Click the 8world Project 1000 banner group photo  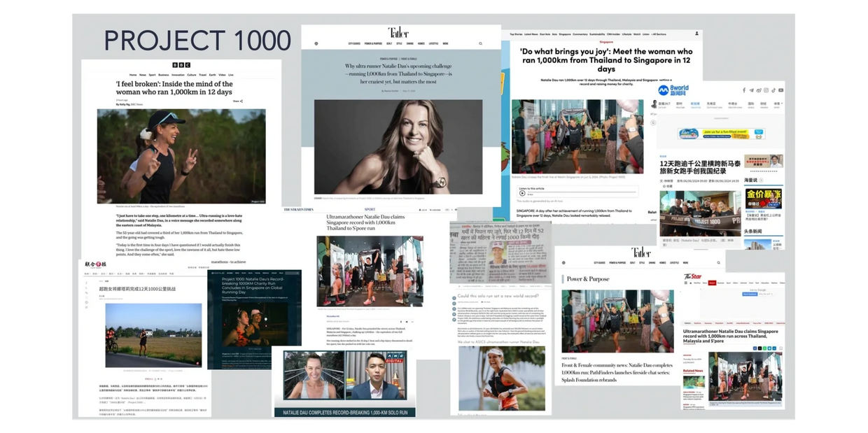pyautogui.click(x=700, y=213)
